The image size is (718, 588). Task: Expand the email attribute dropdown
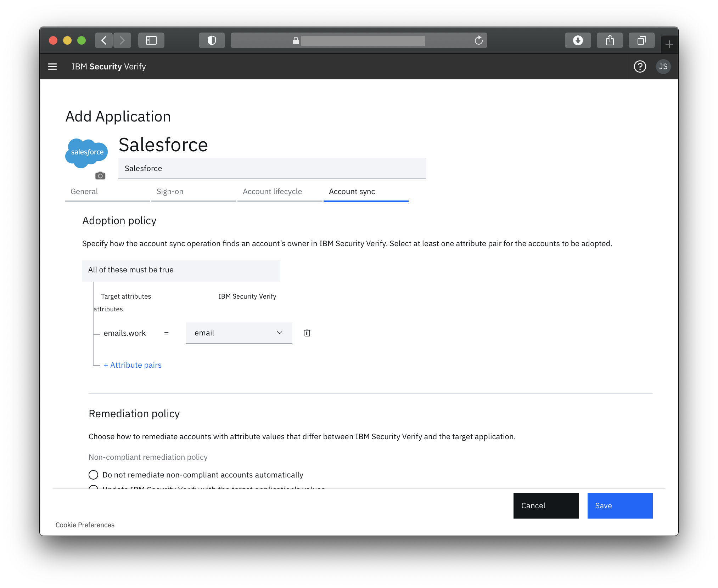pyautogui.click(x=239, y=333)
